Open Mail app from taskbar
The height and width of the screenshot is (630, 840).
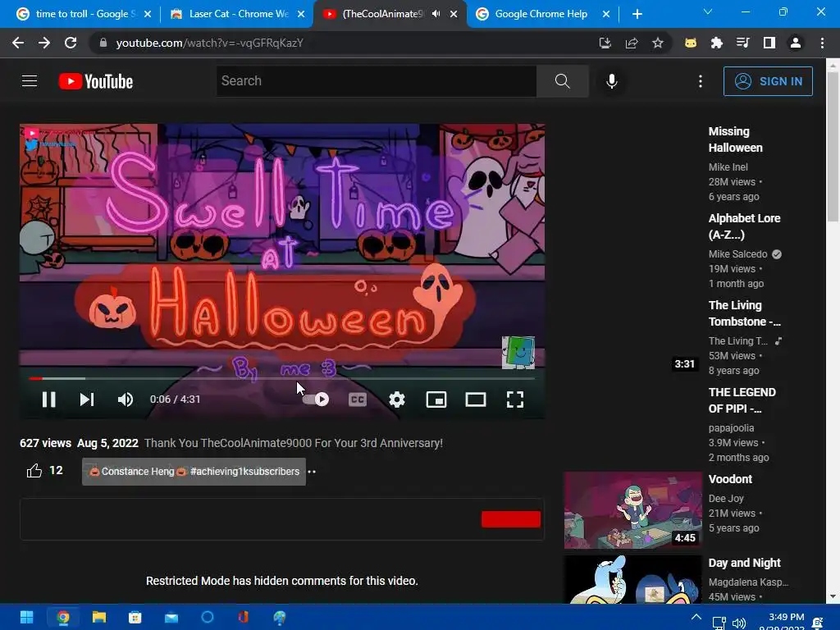pyautogui.click(x=171, y=618)
